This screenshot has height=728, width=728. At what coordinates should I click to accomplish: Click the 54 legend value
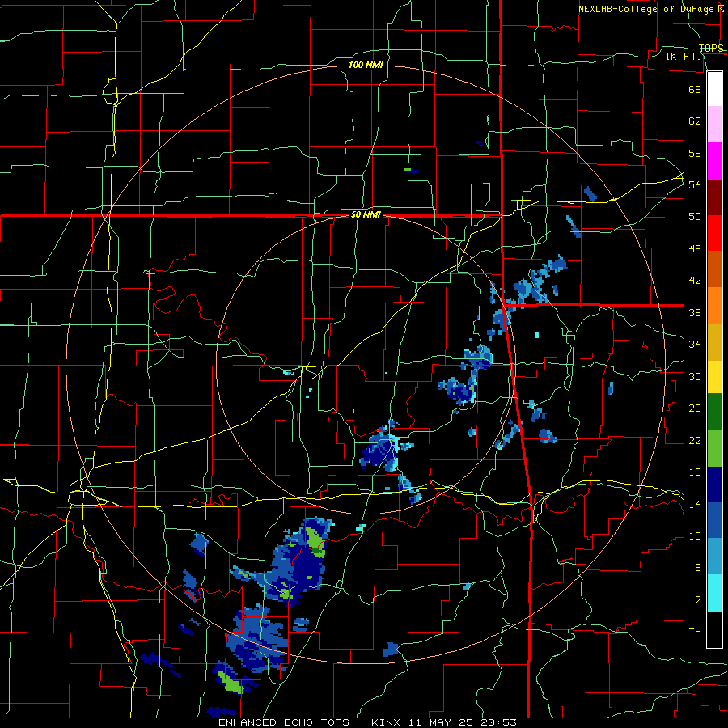tap(695, 184)
